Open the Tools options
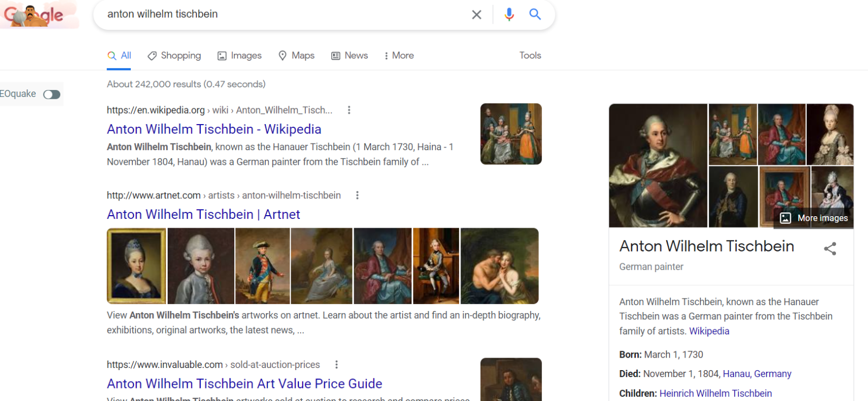The width and height of the screenshot is (868, 401). pyautogui.click(x=530, y=55)
